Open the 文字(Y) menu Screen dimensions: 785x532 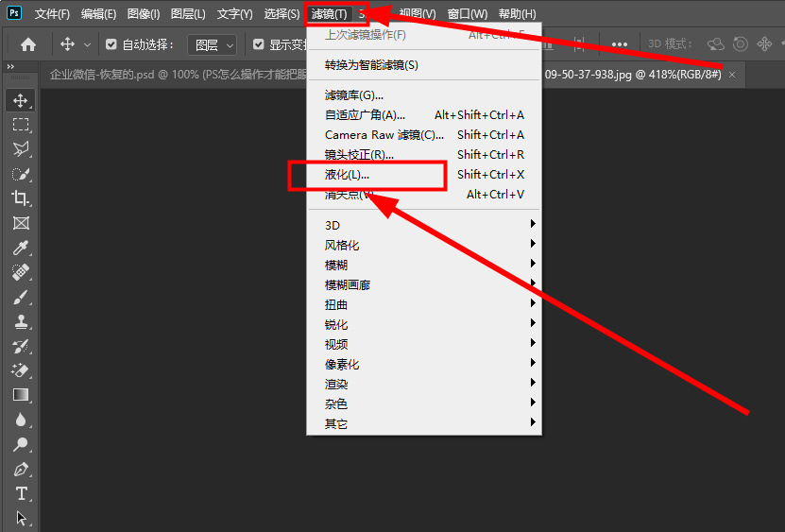click(x=234, y=14)
